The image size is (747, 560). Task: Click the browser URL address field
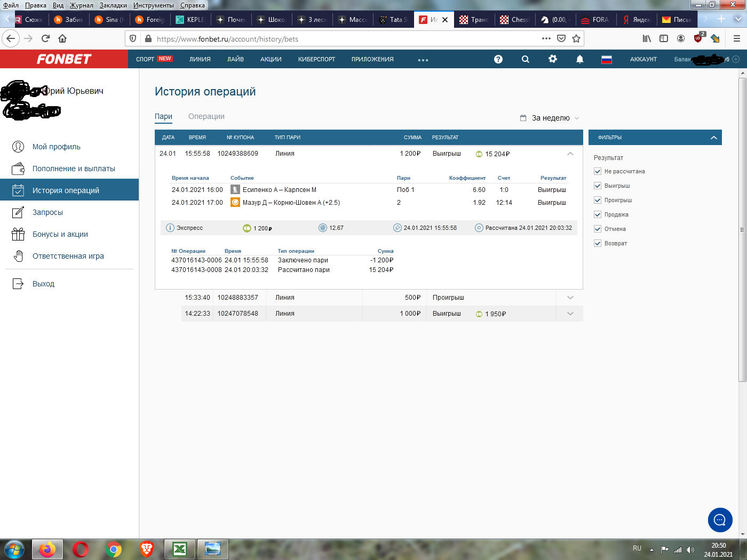tap(341, 39)
